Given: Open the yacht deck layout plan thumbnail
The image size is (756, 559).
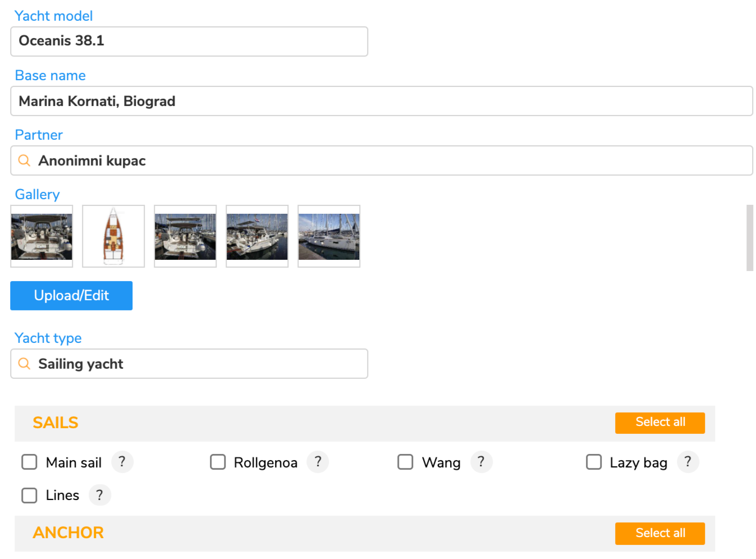Looking at the screenshot, I should click(113, 236).
